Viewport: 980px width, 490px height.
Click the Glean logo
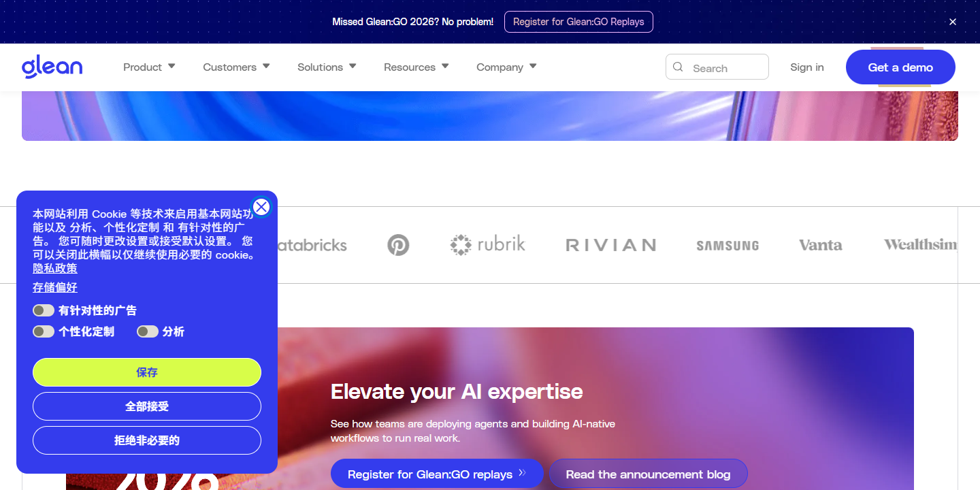click(x=52, y=67)
